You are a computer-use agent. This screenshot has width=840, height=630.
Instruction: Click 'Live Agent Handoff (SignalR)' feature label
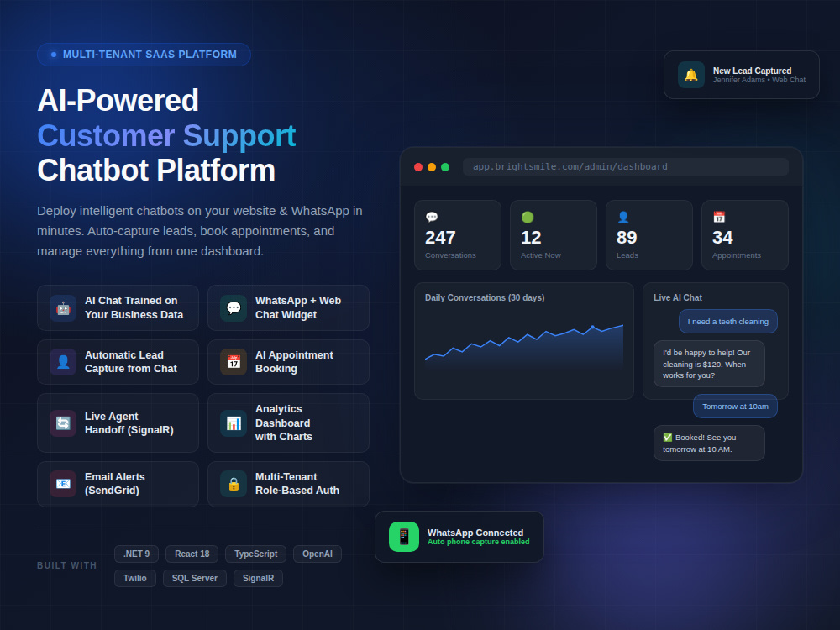[x=129, y=423]
